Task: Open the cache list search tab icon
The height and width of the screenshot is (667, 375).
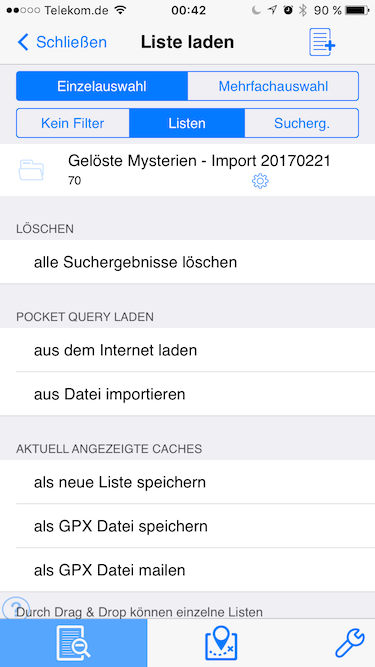Action: [x=73, y=643]
